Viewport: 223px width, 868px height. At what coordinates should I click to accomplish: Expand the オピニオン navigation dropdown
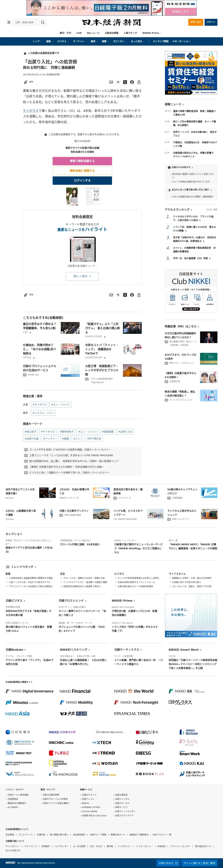(x=120, y=41)
